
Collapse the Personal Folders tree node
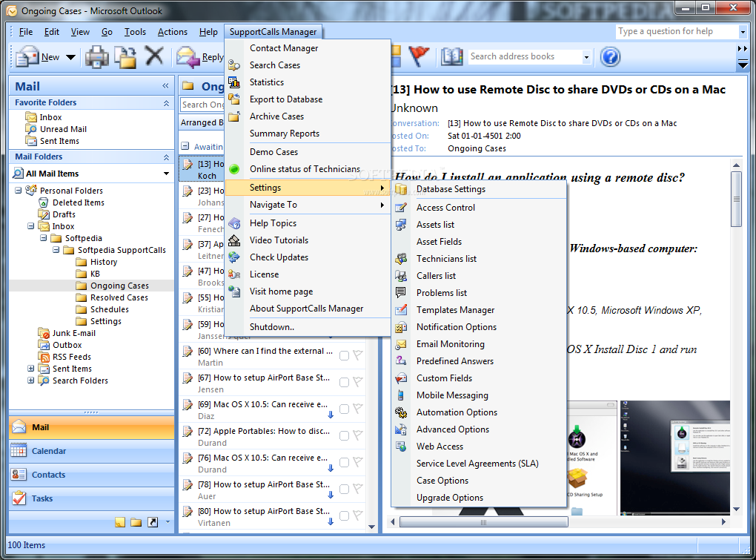tap(19, 191)
